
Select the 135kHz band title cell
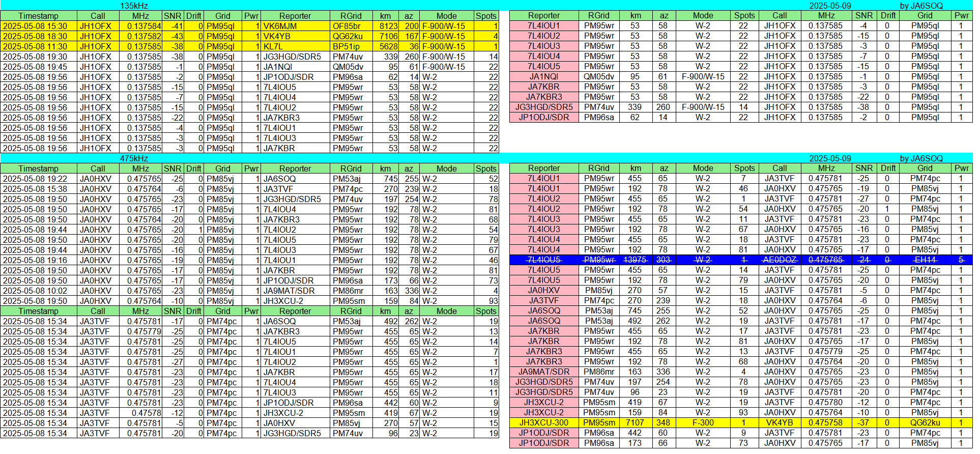pyautogui.click(x=134, y=6)
